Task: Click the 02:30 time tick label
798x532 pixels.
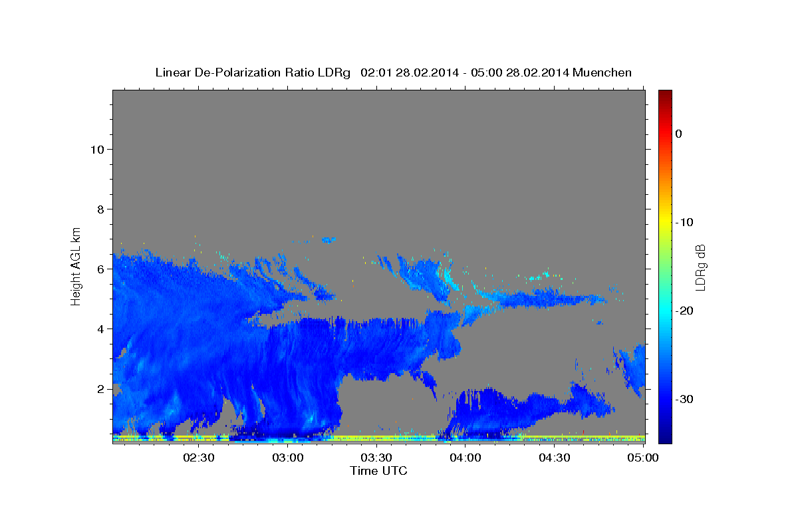Action: point(199,458)
